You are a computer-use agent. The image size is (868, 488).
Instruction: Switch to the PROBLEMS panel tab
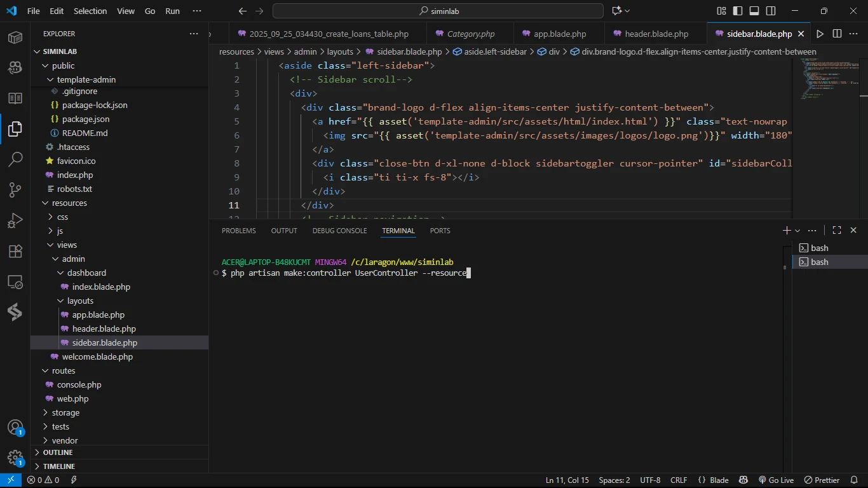(238, 231)
